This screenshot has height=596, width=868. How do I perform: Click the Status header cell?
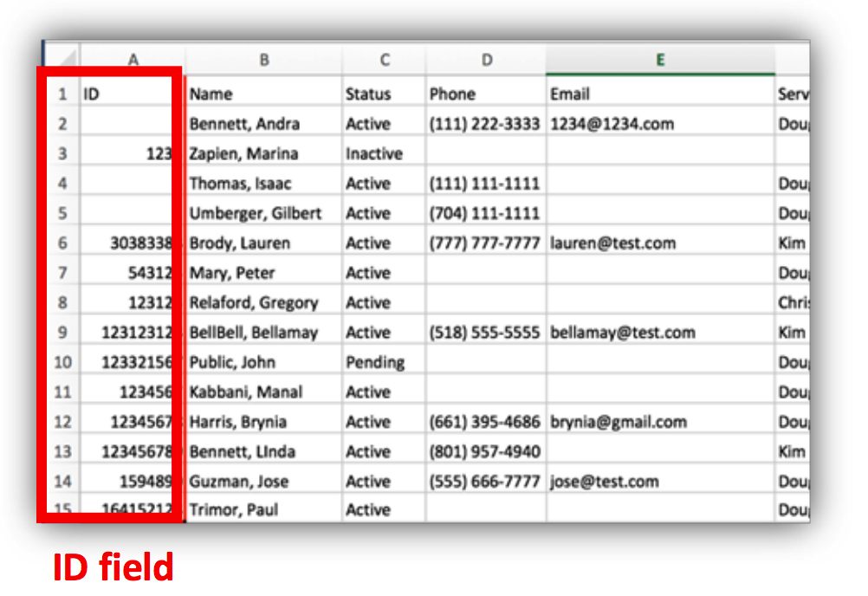(384, 94)
